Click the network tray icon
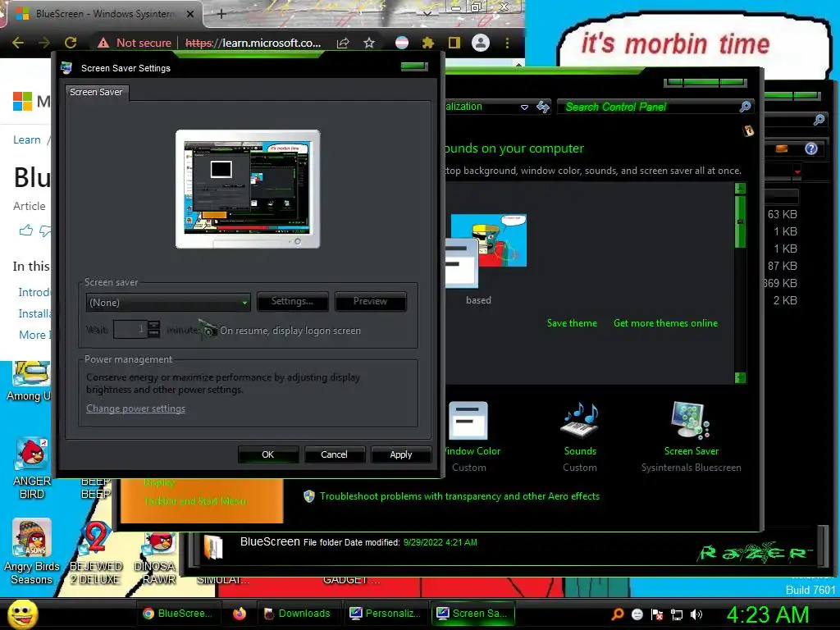840x630 pixels. (677, 614)
